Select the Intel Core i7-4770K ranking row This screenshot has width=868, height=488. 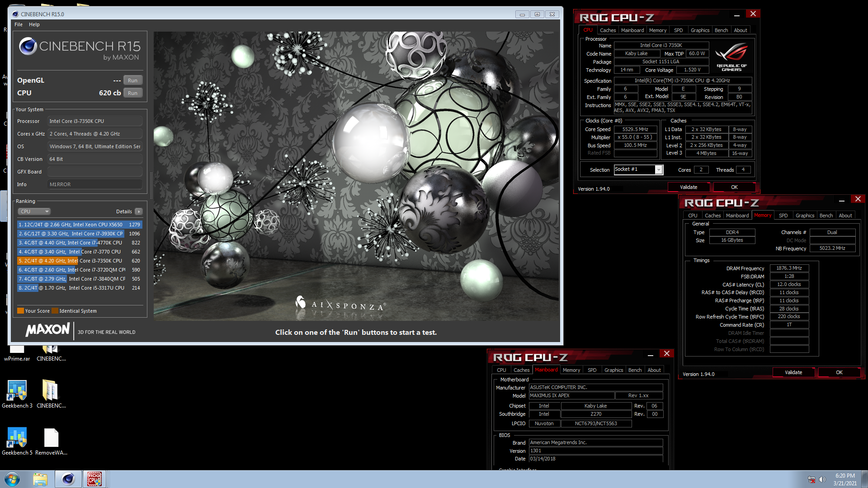[x=80, y=243]
